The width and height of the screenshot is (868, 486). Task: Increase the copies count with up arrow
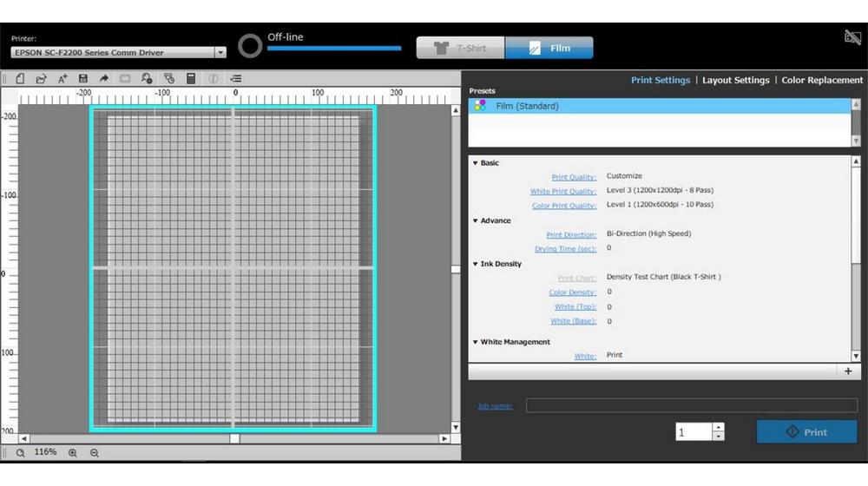tap(718, 427)
